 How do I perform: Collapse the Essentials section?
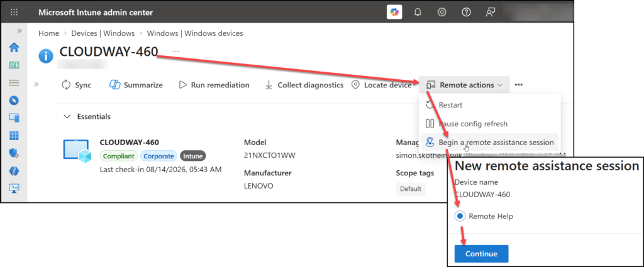[x=67, y=116]
